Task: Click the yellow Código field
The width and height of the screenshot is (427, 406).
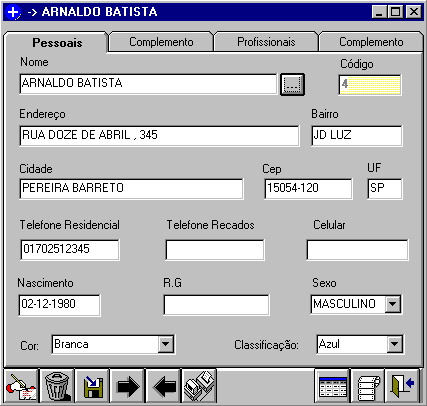Action: coord(370,85)
